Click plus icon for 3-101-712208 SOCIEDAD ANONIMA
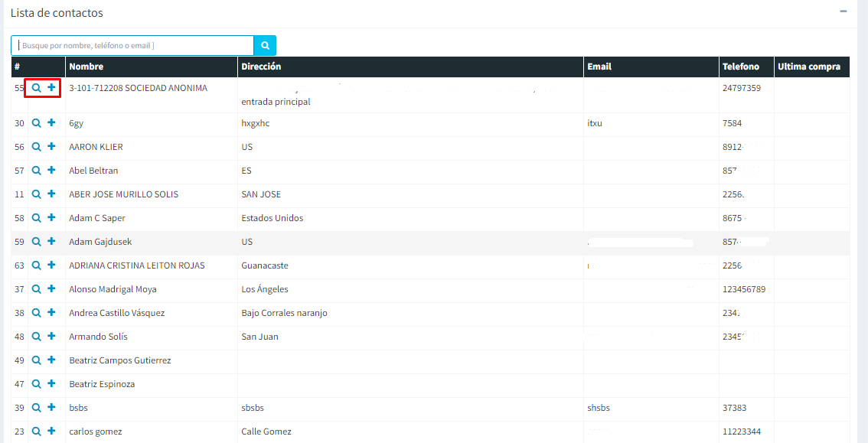 pyautogui.click(x=51, y=87)
